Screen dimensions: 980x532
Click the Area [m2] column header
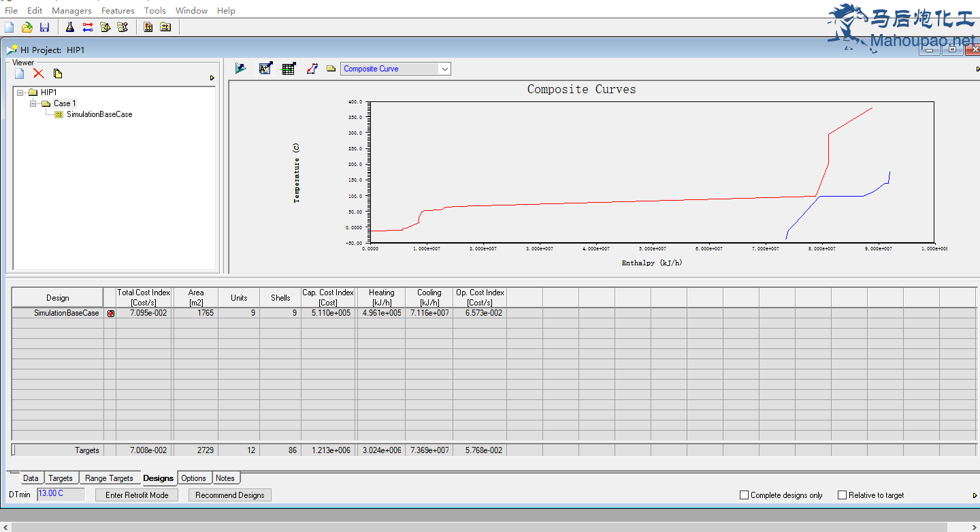pyautogui.click(x=196, y=297)
